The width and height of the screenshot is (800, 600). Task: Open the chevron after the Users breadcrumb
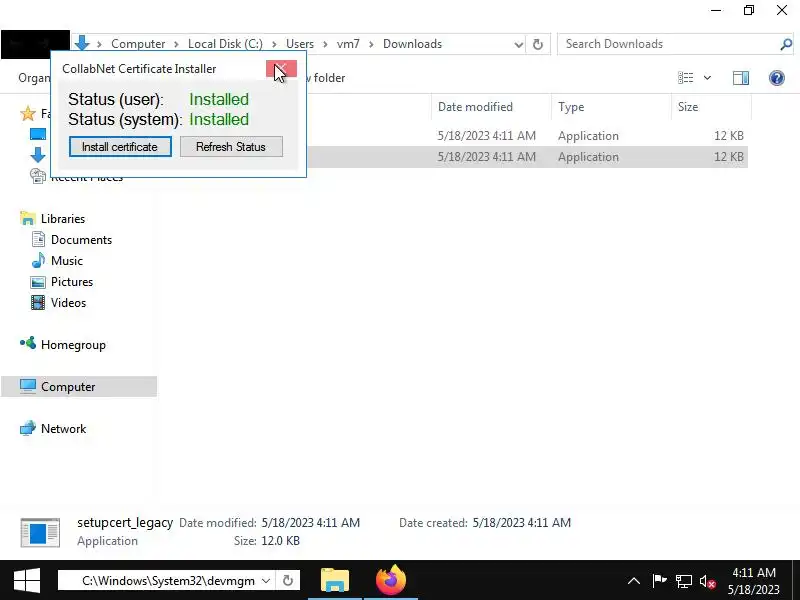tap(325, 44)
